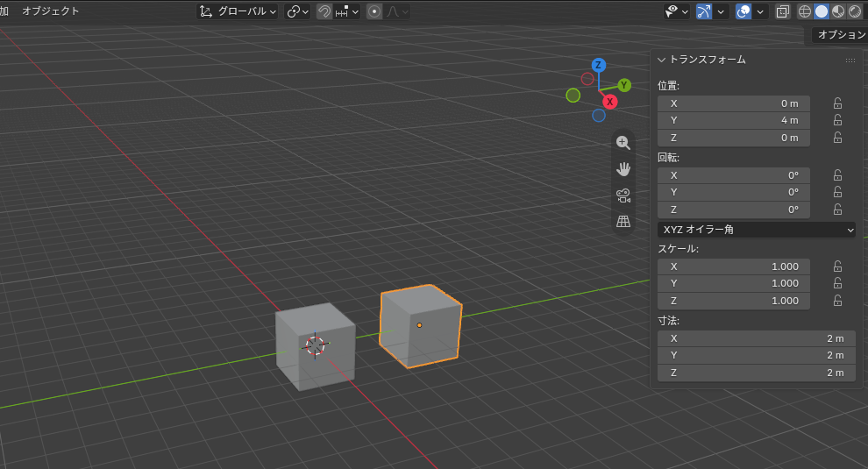Click negative Z axis circle on gizmo
868x469 pixels.
[599, 115]
